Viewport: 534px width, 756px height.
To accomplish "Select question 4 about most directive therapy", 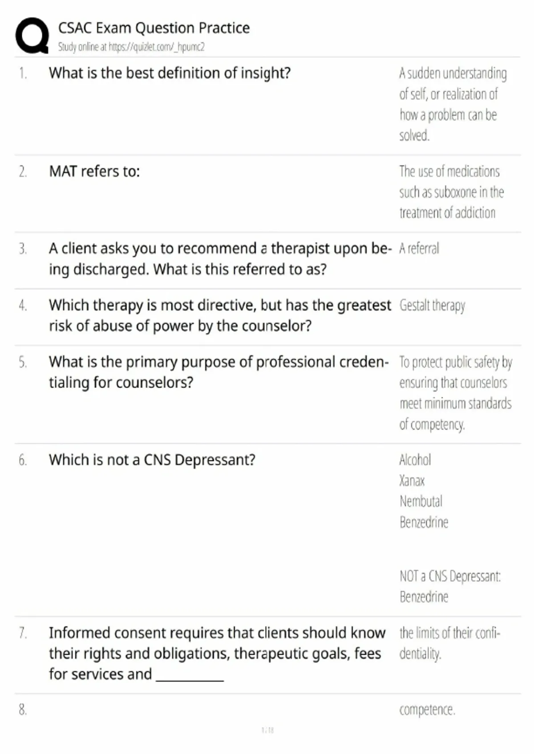I will tap(220, 315).
